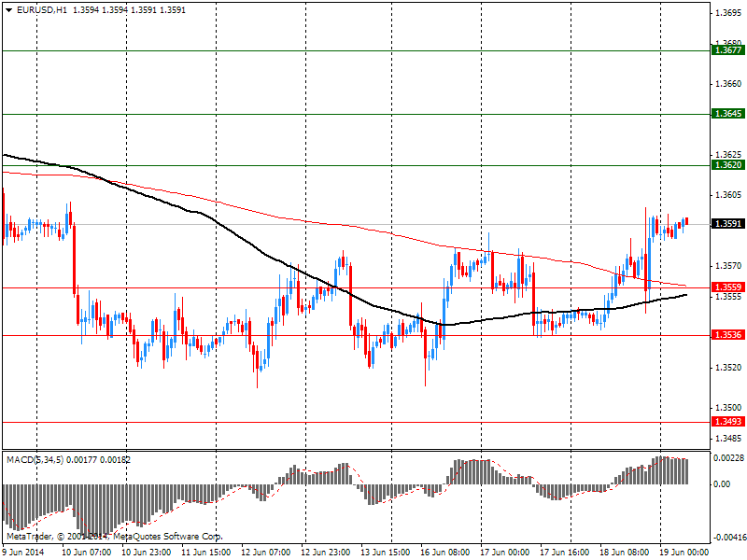Click the -0.00416 MACD scale value
The width and height of the screenshot is (747, 560).
coord(729,538)
